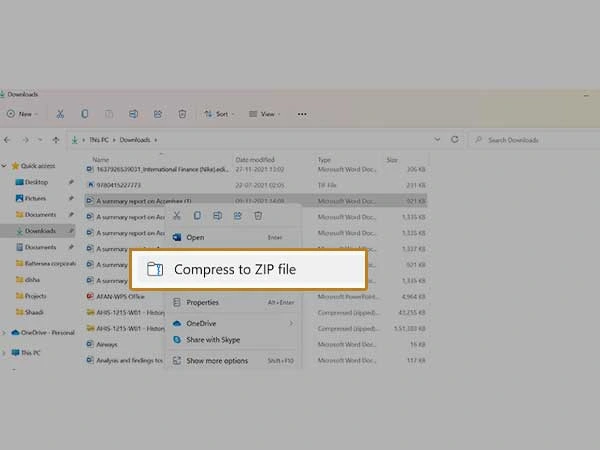Expand the address bar history dropdown
This screenshot has height=450, width=600.
coord(437,140)
